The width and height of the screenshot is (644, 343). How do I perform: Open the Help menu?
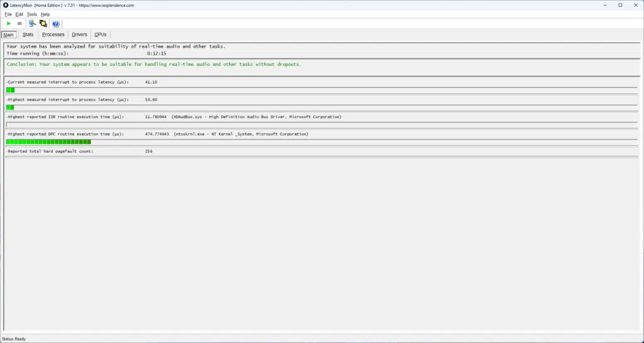click(x=45, y=14)
